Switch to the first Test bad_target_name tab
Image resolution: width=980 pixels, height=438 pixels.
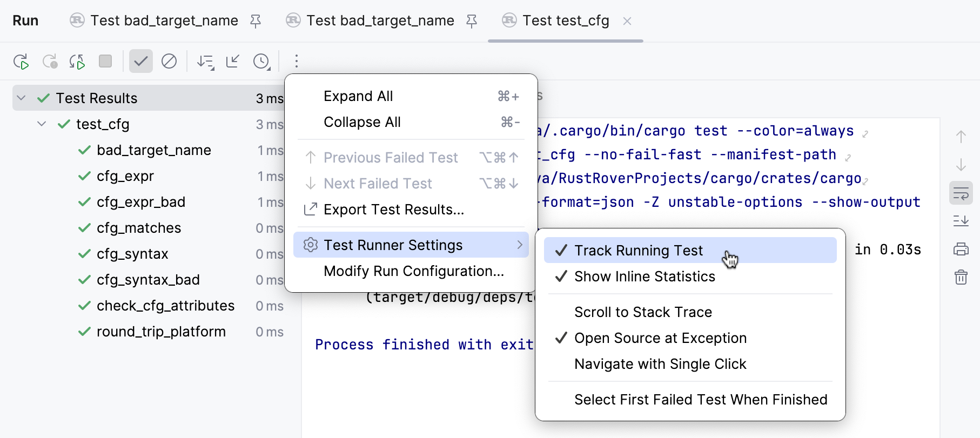click(163, 21)
